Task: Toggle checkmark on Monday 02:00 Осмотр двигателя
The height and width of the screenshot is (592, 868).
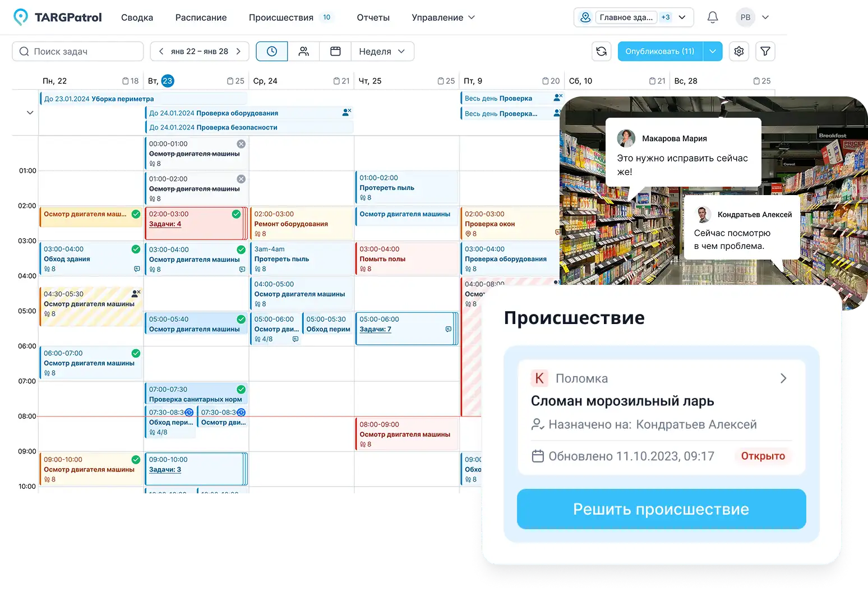Action: [x=136, y=214]
